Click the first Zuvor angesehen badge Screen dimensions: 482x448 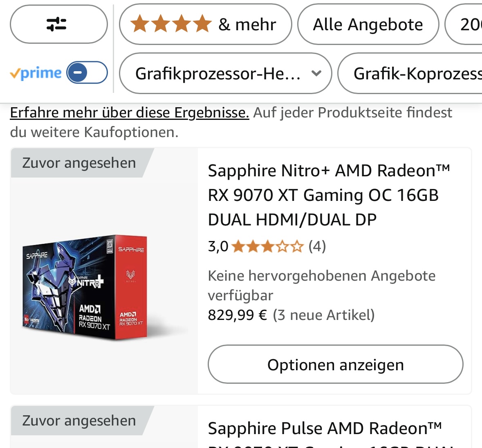click(x=79, y=163)
